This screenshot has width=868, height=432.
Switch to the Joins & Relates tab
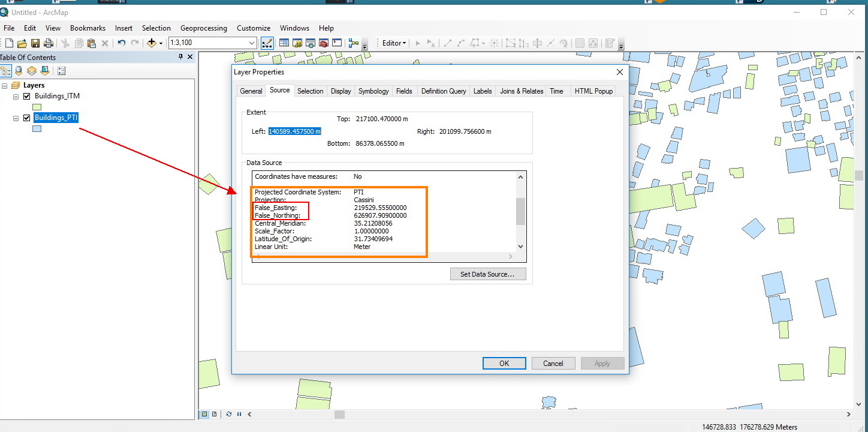coord(522,91)
